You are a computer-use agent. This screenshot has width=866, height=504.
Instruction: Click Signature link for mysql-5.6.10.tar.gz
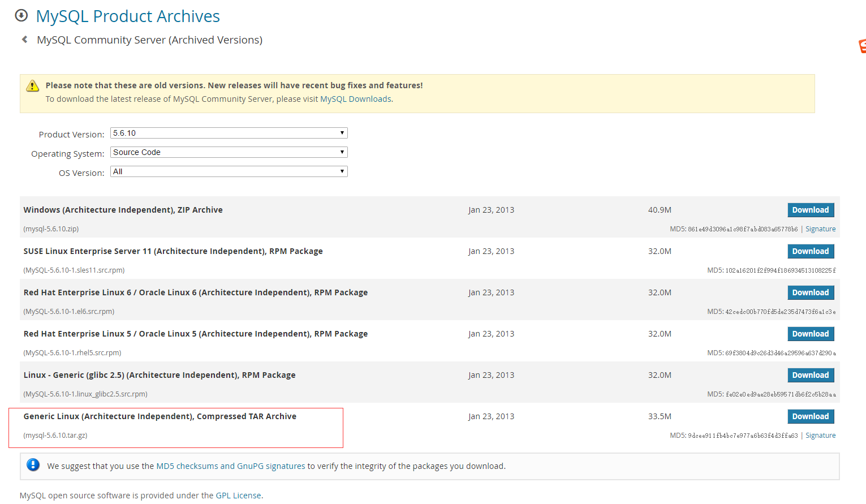pyautogui.click(x=820, y=435)
